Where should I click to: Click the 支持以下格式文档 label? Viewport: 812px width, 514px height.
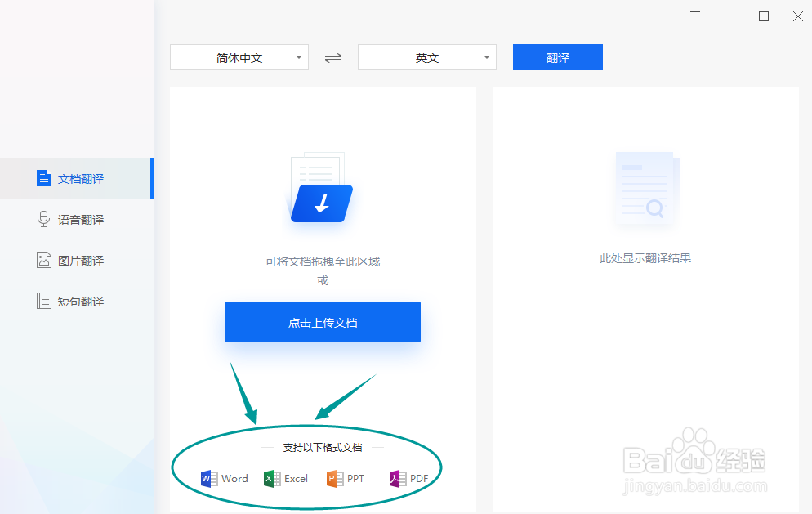pyautogui.click(x=323, y=447)
